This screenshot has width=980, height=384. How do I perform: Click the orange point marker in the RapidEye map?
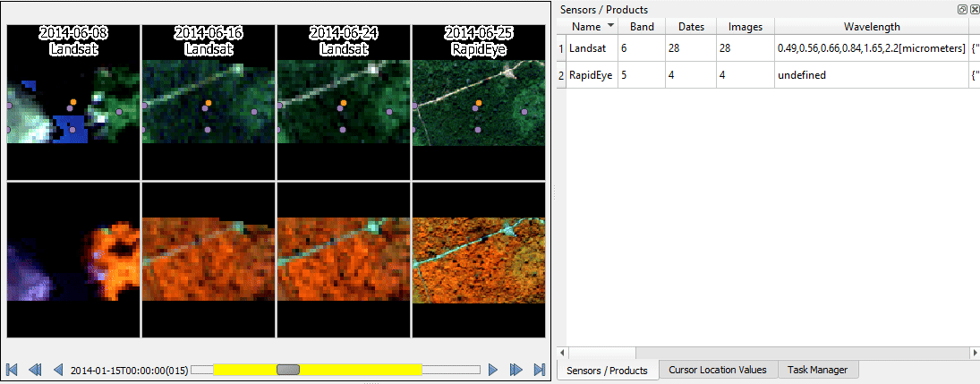(479, 103)
